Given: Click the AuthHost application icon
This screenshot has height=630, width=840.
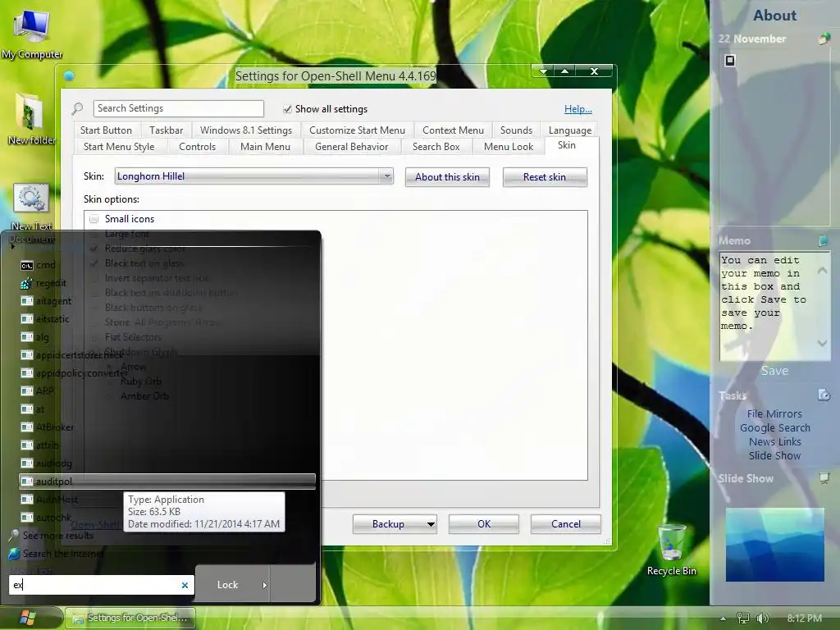Looking at the screenshot, I should [x=27, y=500].
